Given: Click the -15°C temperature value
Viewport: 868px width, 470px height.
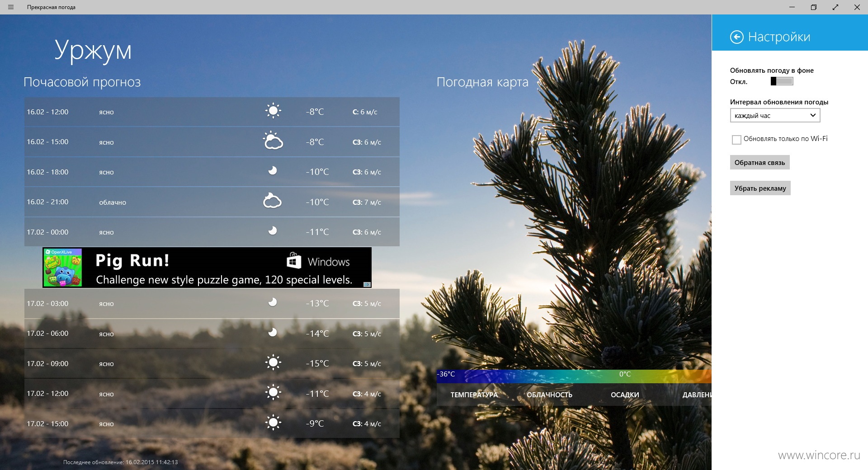Looking at the screenshot, I should coord(317,363).
